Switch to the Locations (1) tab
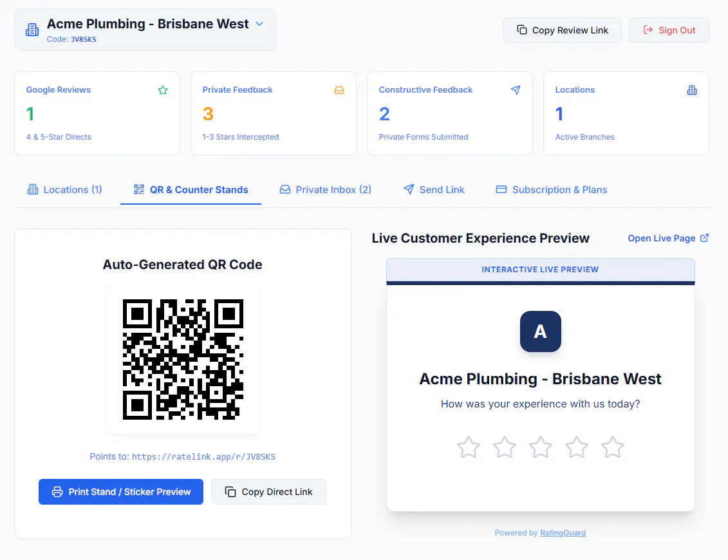The width and height of the screenshot is (728, 560). (64, 189)
